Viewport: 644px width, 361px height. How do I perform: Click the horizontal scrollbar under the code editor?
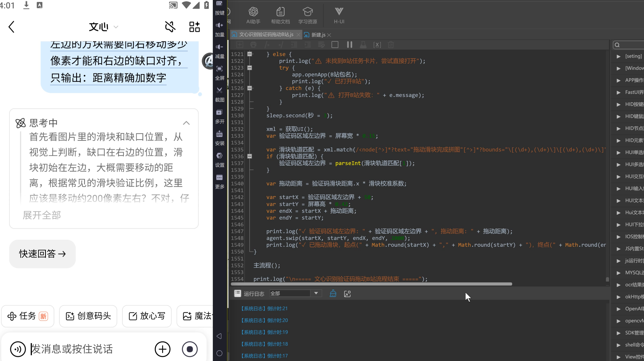tap(371, 284)
